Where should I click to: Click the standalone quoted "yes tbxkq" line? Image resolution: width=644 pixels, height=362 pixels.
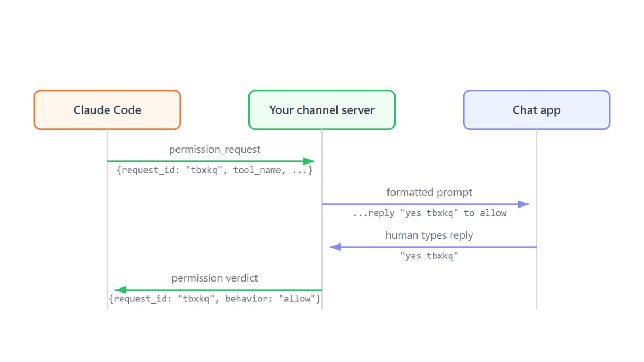[429, 256]
